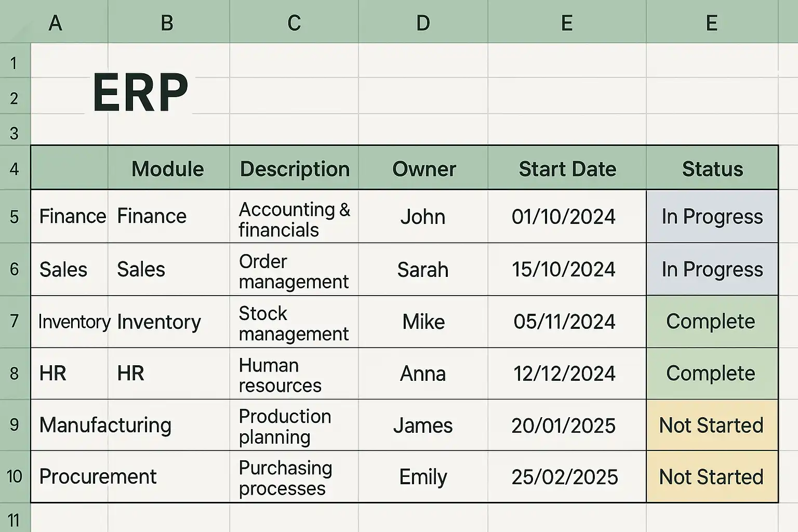Click the large ERP title cell
The width and height of the screenshot is (798, 532).
click(x=140, y=94)
